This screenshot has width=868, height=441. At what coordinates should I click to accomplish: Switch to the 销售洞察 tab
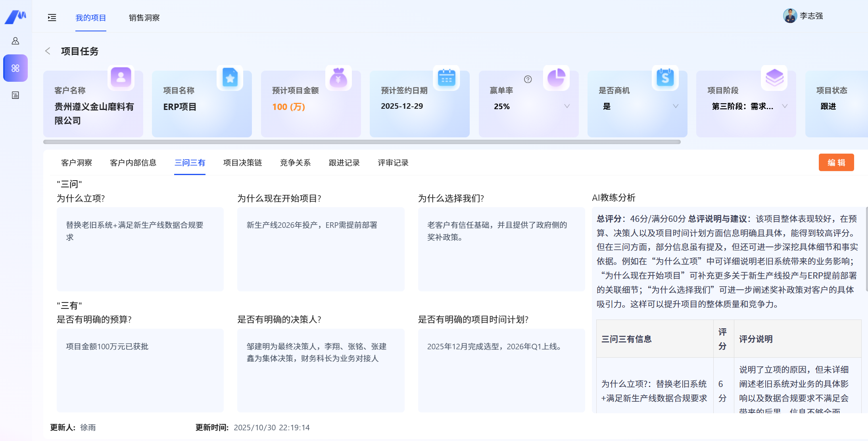[x=144, y=17]
